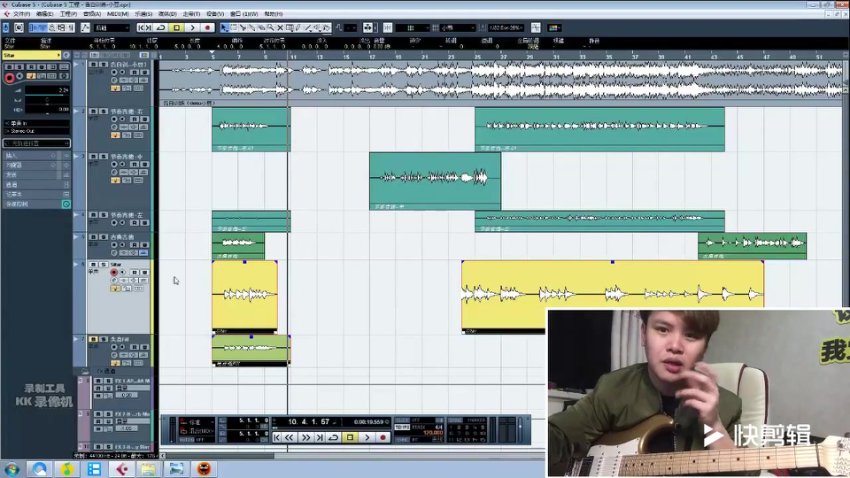Toggle the Inspector quick controls power button
Viewport: 850px width, 478px height.
point(66,204)
